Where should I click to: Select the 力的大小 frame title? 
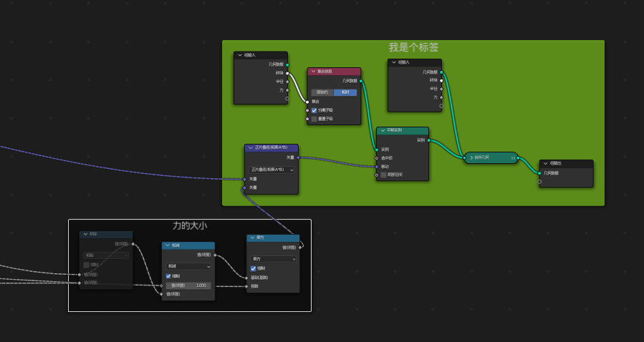point(190,225)
